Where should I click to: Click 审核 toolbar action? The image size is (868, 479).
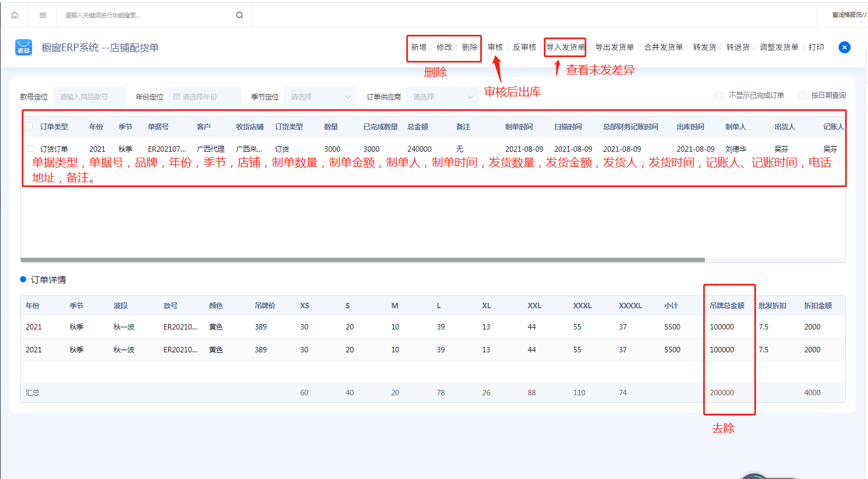(x=495, y=47)
